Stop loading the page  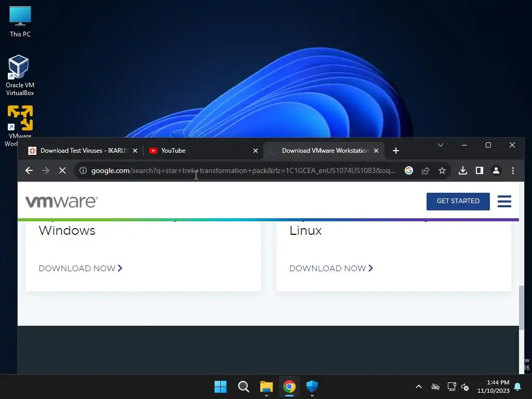62,170
